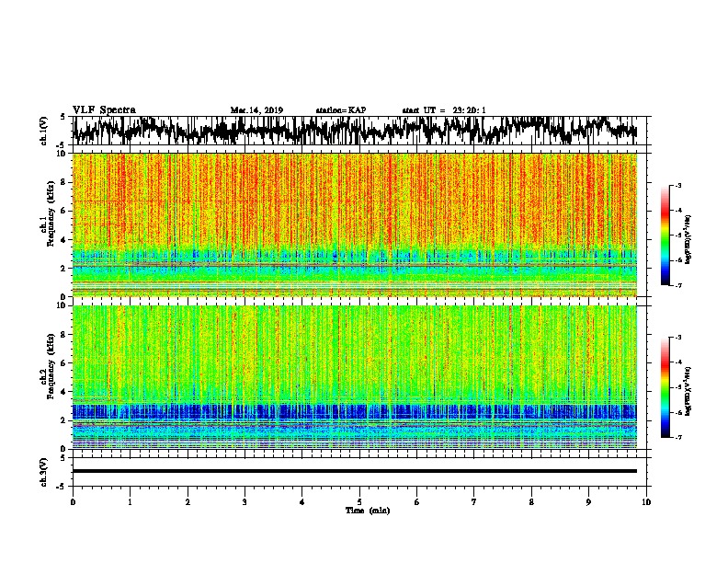Viewport: 728px width, 563px height.
Task: Click the dark blue 2–3 kHz band in the ch.2 spectrogram
Action: point(355,412)
